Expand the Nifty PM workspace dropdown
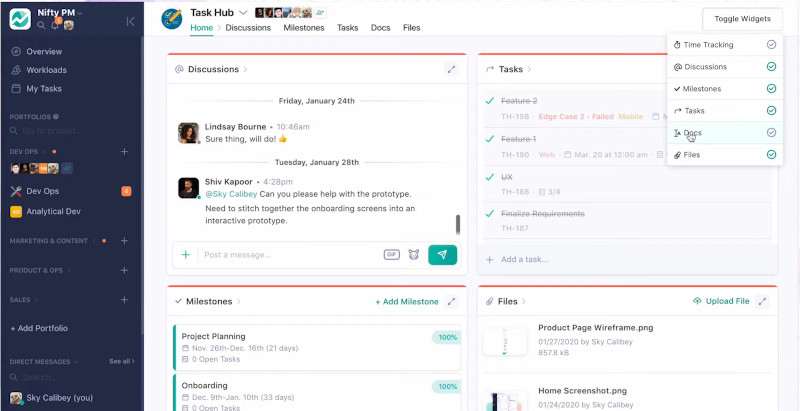Viewport: 800px width, 411px height. (x=80, y=13)
